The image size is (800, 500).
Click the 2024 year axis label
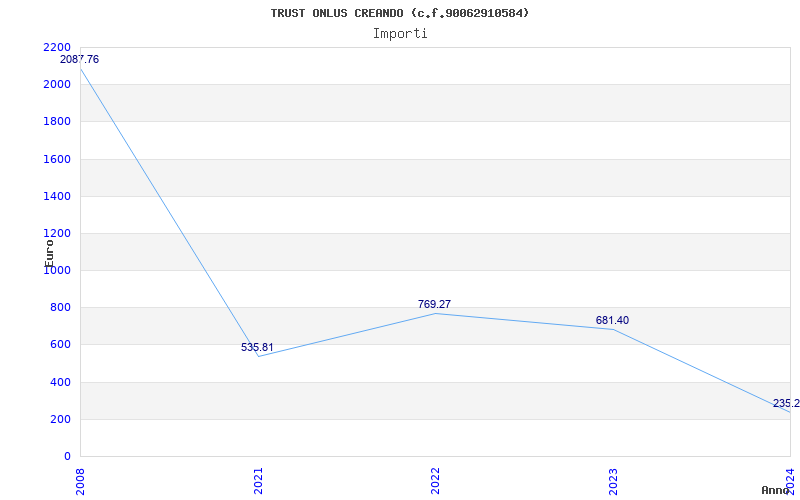pos(790,481)
